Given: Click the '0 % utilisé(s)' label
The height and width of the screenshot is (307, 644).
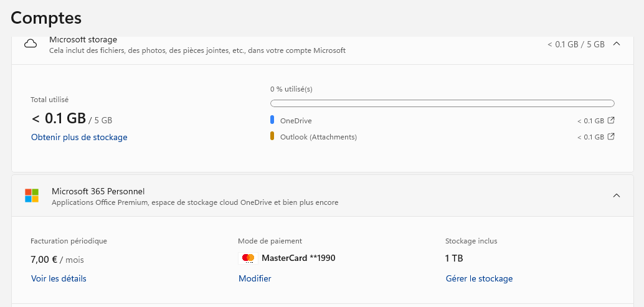Looking at the screenshot, I should [291, 89].
